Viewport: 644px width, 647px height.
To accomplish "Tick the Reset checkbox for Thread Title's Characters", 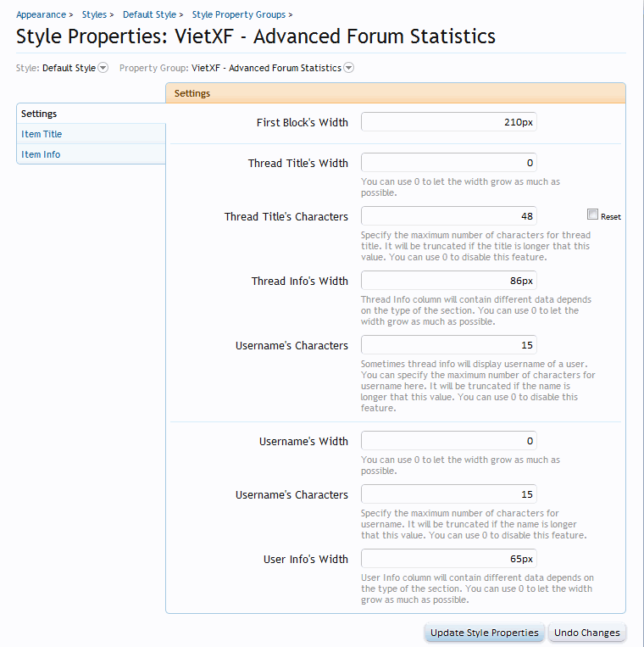I will [592, 215].
